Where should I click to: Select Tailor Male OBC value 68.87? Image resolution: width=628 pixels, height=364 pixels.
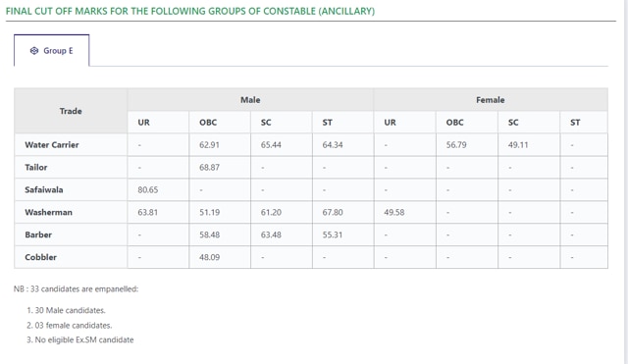coord(209,168)
